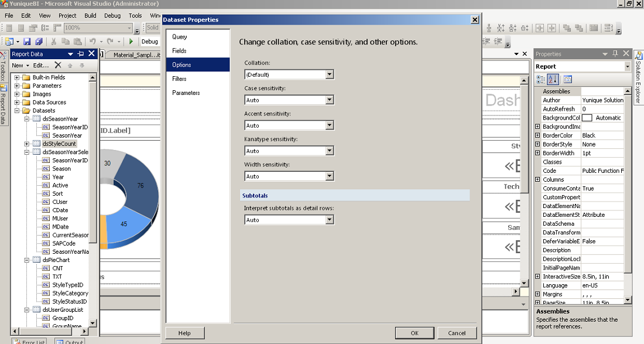Screen dimensions: 644x344
Task: Open Interpret subtotals as detail rows dropdown
Action: [x=330, y=220]
